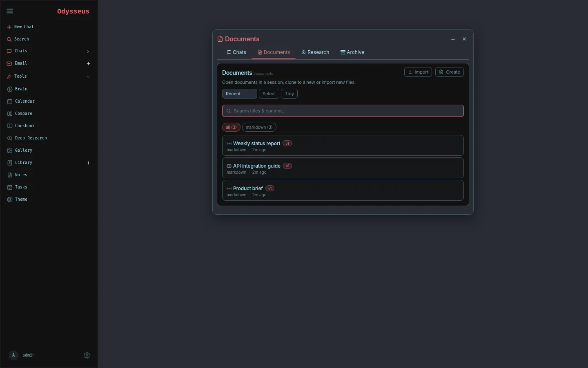Click the Import button
This screenshot has width=588, height=368.
418,72
